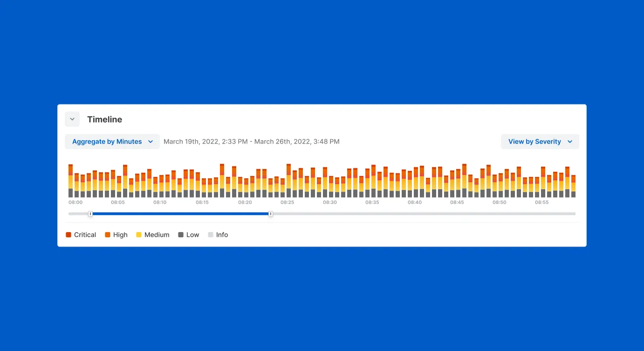Collapse the Timeline panel chevron
Screen dimensions: 644x351
[72, 119]
